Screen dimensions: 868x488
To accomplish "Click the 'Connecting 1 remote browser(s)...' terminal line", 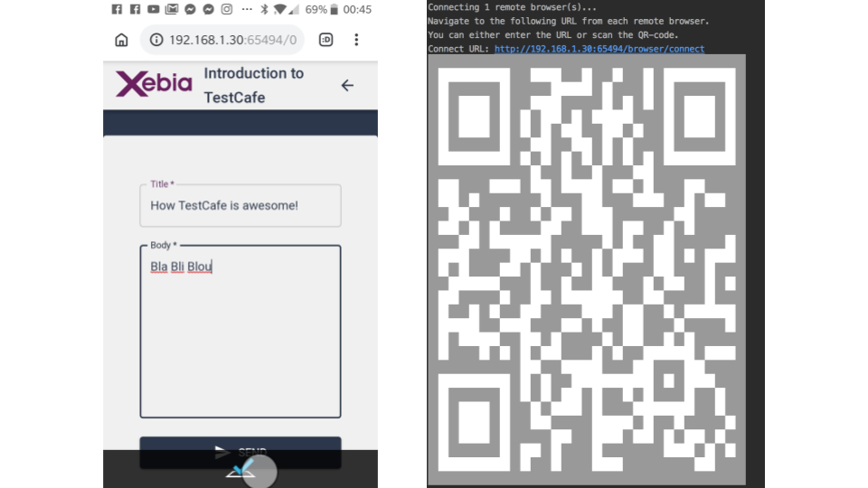I will (x=512, y=7).
